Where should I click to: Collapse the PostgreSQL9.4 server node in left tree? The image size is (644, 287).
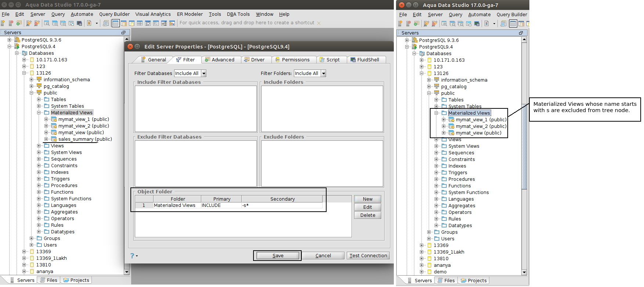point(10,47)
